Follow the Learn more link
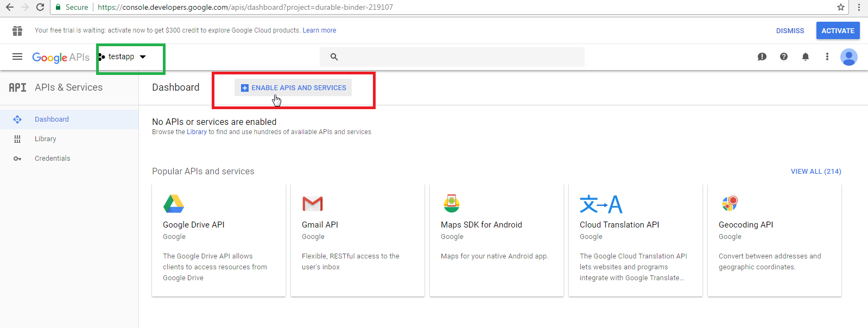 coord(319,30)
